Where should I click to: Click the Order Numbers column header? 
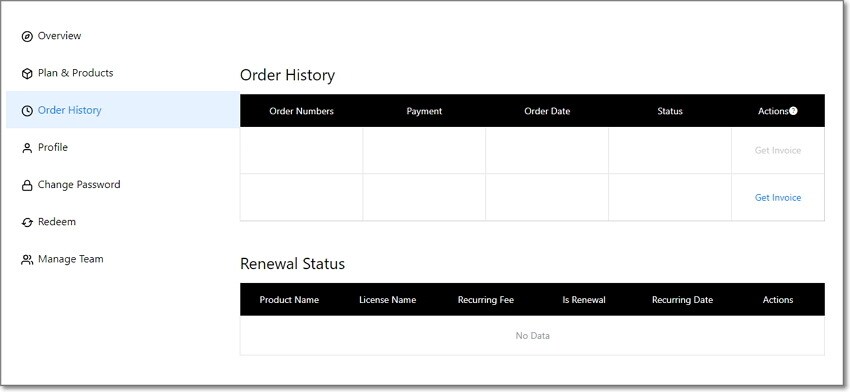point(301,111)
